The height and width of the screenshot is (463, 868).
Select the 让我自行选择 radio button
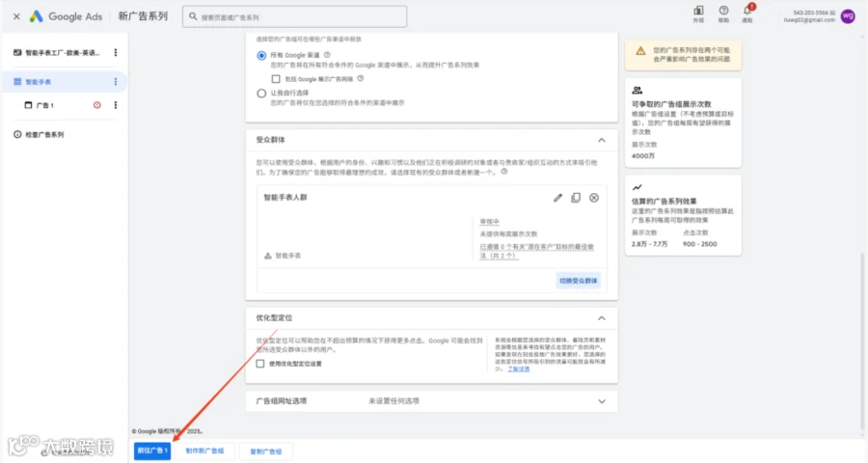coord(261,93)
